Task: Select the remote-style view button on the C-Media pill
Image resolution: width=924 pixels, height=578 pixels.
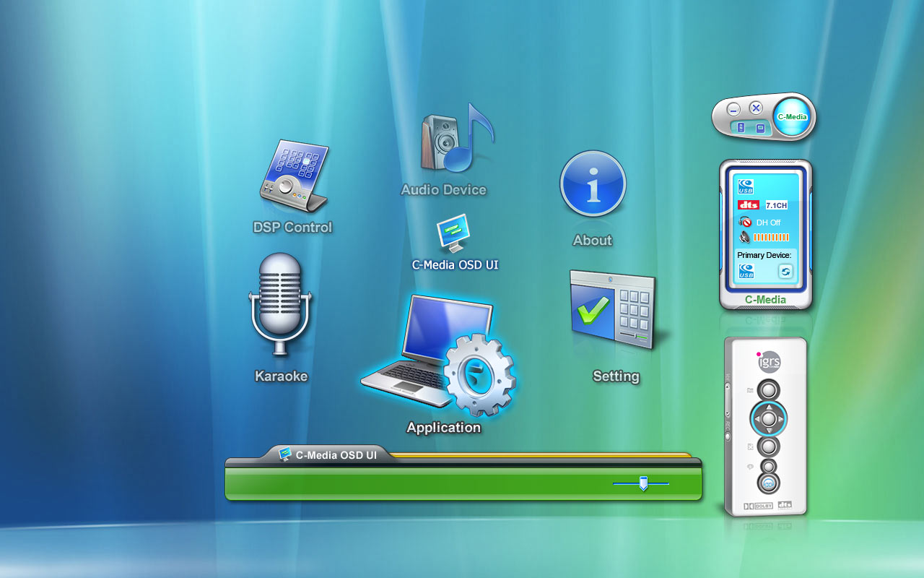Action: pos(741,128)
